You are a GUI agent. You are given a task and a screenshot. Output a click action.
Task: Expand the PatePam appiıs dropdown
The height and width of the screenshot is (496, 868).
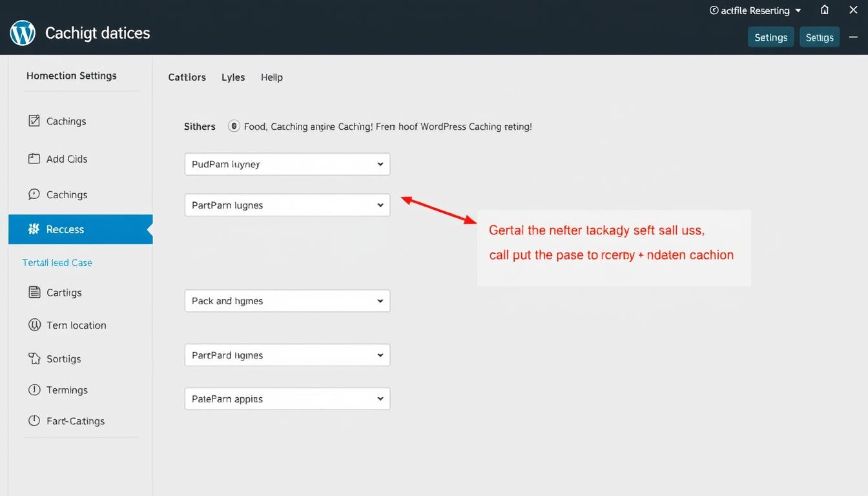click(x=287, y=399)
